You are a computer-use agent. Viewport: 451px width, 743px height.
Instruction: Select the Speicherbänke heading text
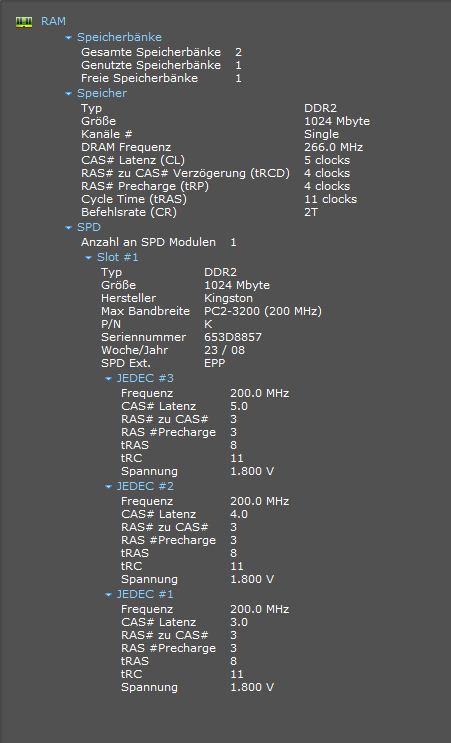[x=119, y=37]
